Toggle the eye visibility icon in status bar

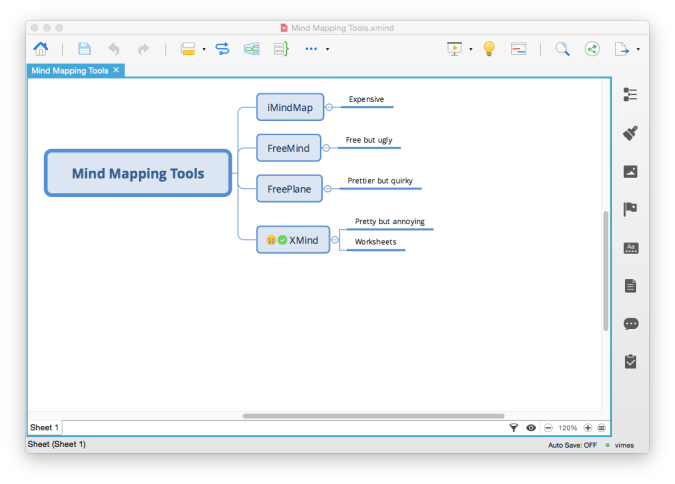pyautogui.click(x=531, y=428)
